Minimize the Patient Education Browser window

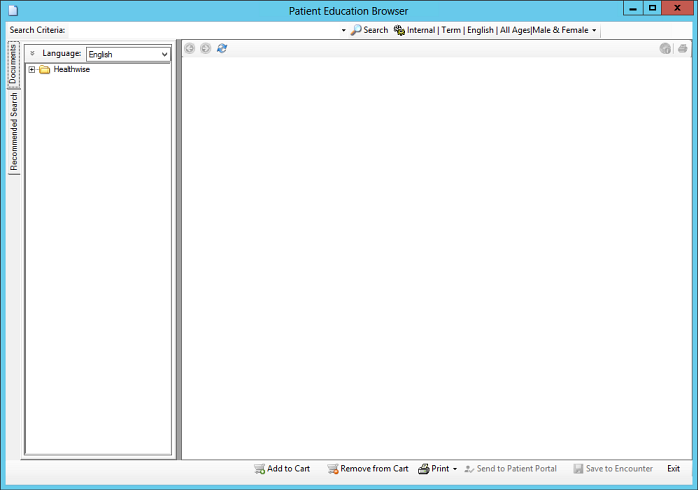[x=633, y=8]
